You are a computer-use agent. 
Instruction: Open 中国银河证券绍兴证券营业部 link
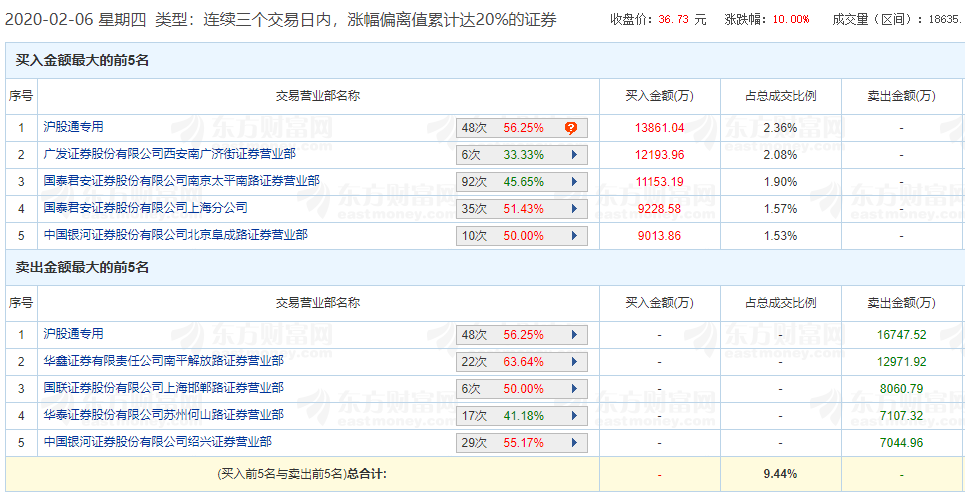tap(158, 441)
